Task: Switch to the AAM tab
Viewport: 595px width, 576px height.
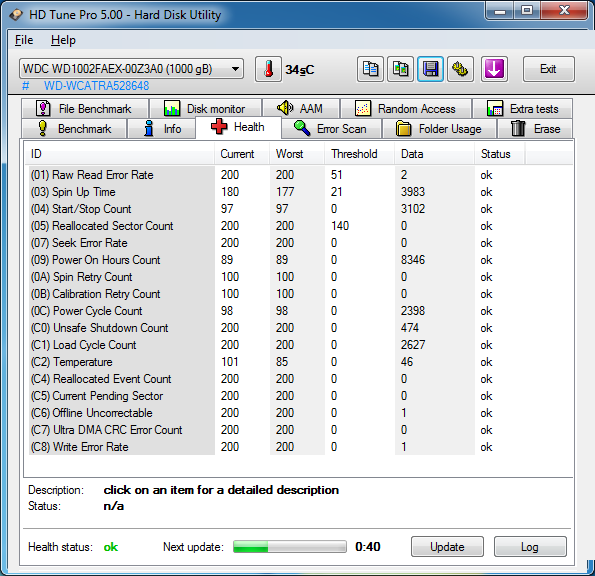Action: [x=301, y=109]
